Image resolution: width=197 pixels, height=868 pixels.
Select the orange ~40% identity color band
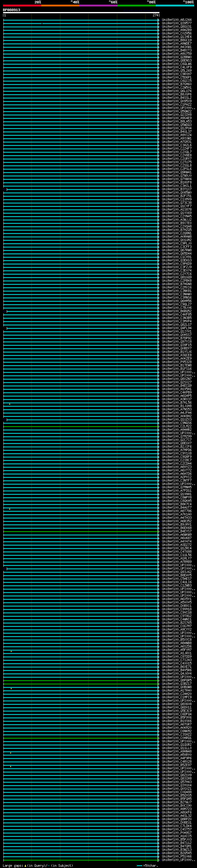[61, 6]
